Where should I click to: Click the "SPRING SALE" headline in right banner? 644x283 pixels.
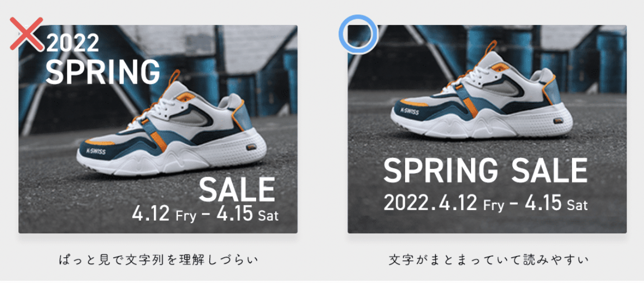coord(486,171)
